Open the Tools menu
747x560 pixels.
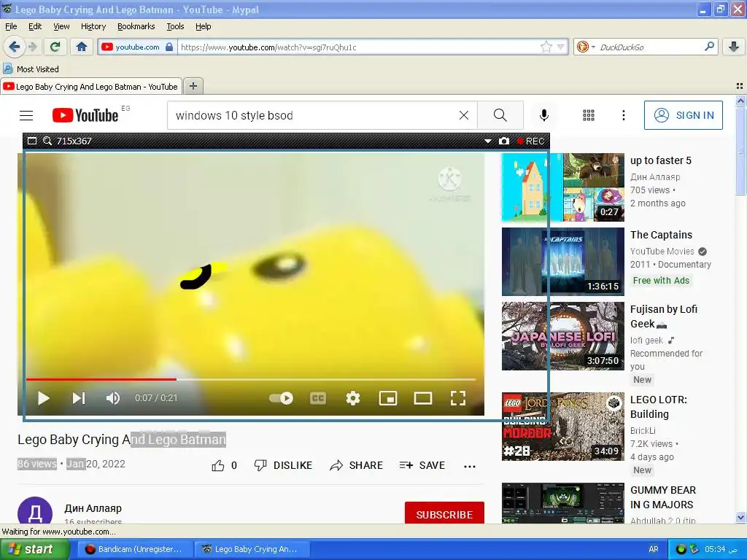[175, 26]
